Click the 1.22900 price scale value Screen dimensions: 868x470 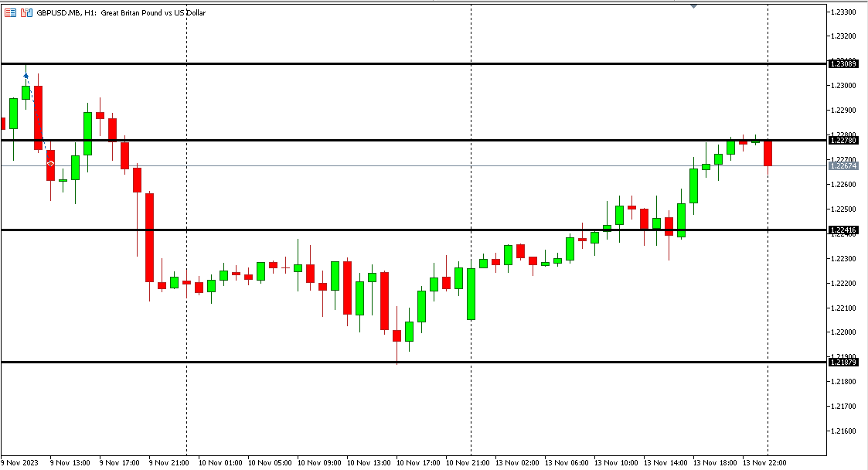pos(844,111)
